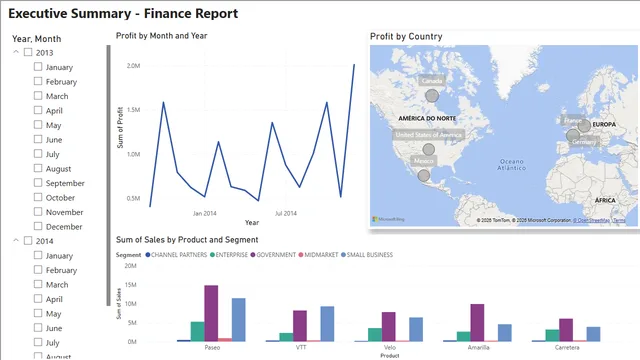The width and height of the screenshot is (640, 360).
Task: Click the Paseo axis label
Action: coord(212,347)
